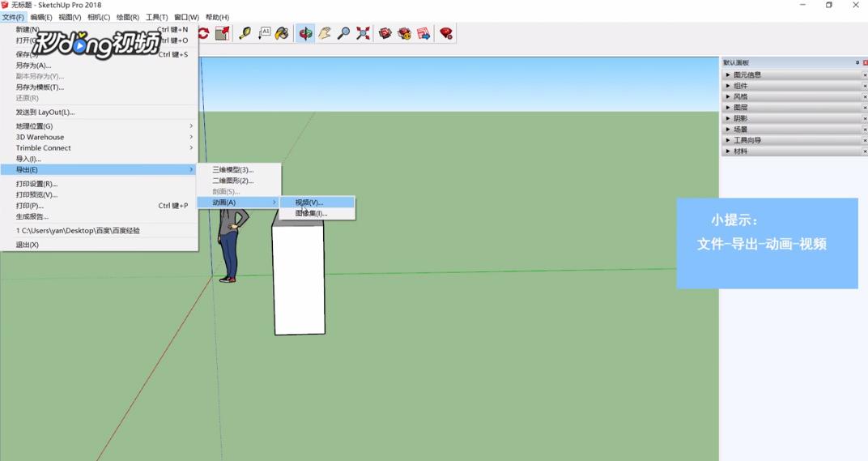The height and width of the screenshot is (461, 868).
Task: Open the 3D Warehouse submenu entry
Action: click(99, 137)
